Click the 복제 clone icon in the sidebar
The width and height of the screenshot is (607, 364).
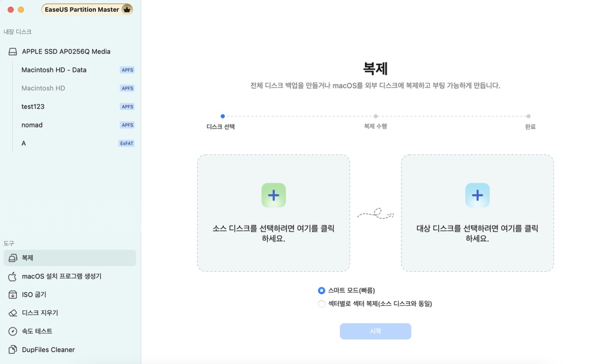pos(13,258)
